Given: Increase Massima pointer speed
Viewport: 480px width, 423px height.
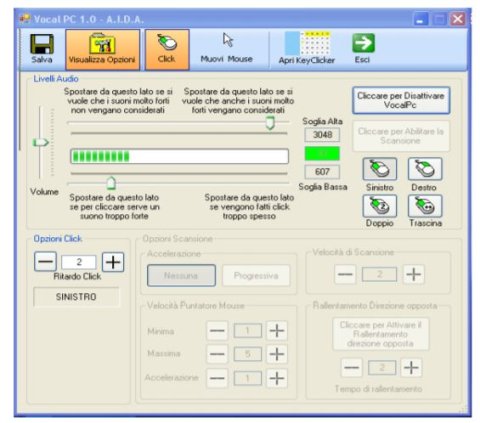Looking at the screenshot, I should click(277, 354).
